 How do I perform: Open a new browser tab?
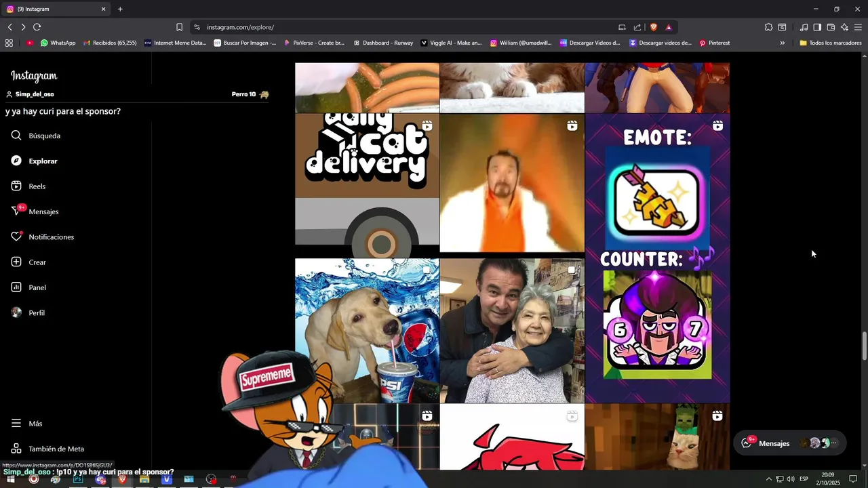[120, 9]
